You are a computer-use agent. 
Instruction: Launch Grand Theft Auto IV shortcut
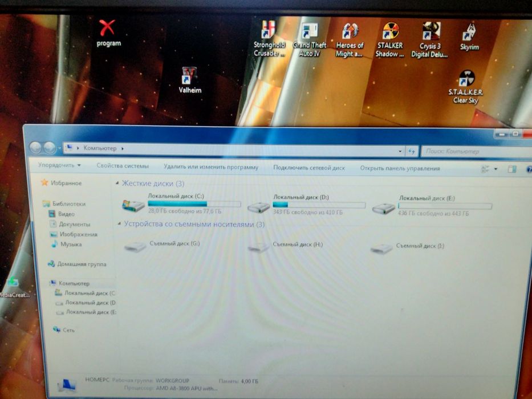(310, 40)
